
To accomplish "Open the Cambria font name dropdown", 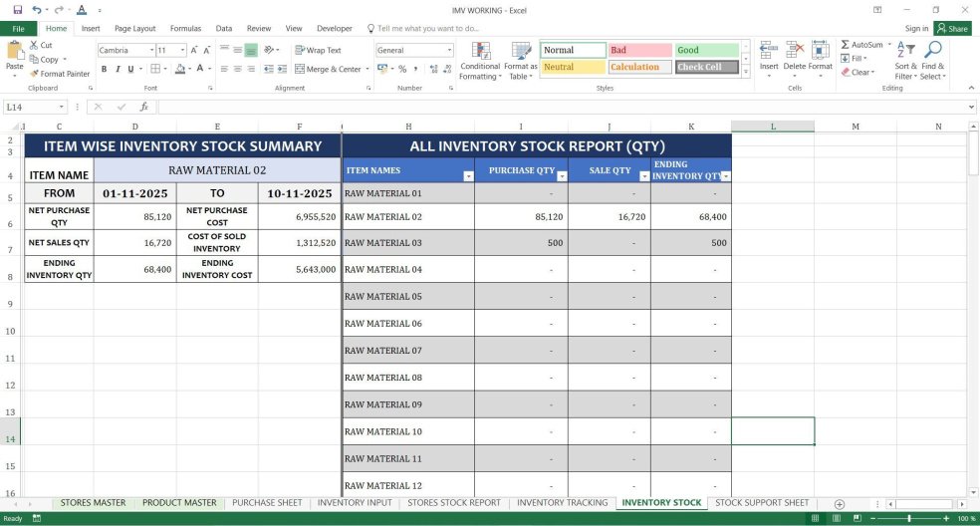I will click(151, 50).
